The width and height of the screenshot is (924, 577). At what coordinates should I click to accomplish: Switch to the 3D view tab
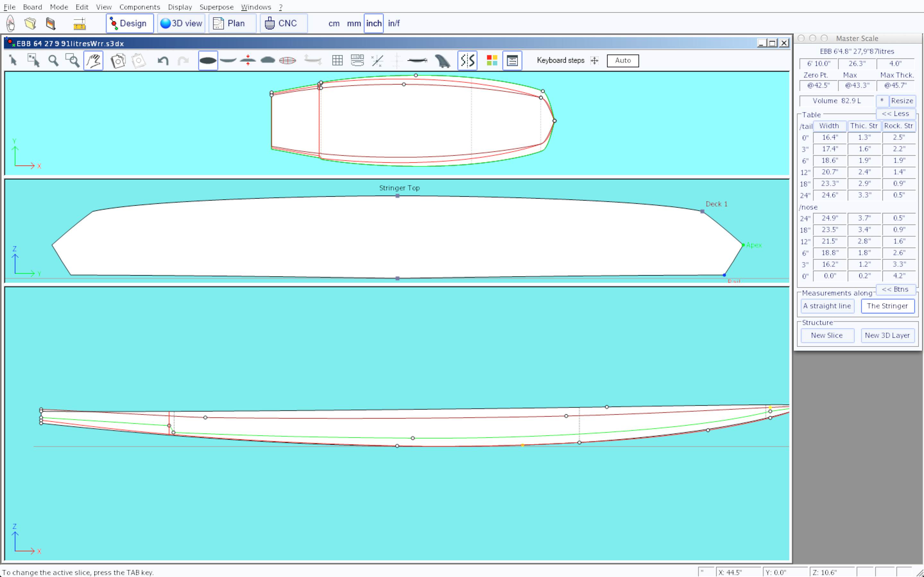(181, 23)
